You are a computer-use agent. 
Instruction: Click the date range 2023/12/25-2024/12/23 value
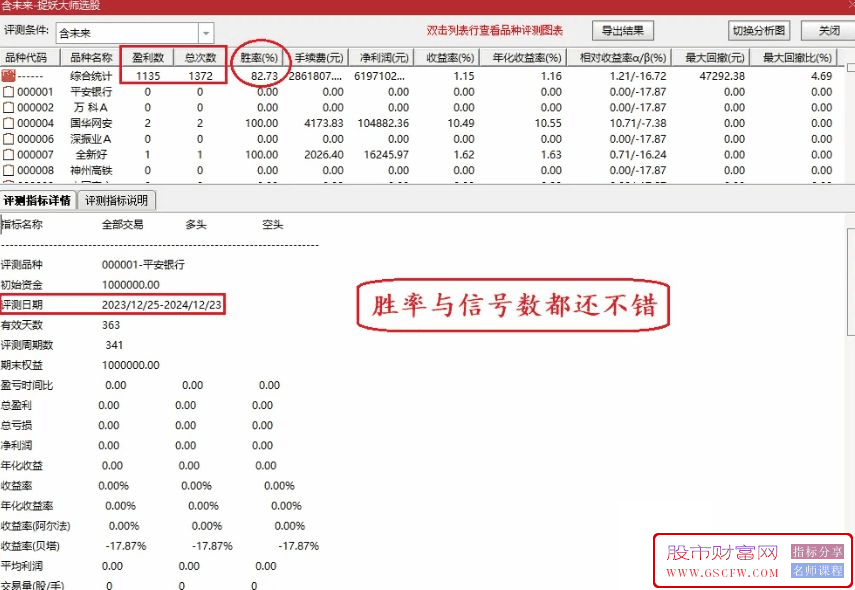tap(162, 305)
